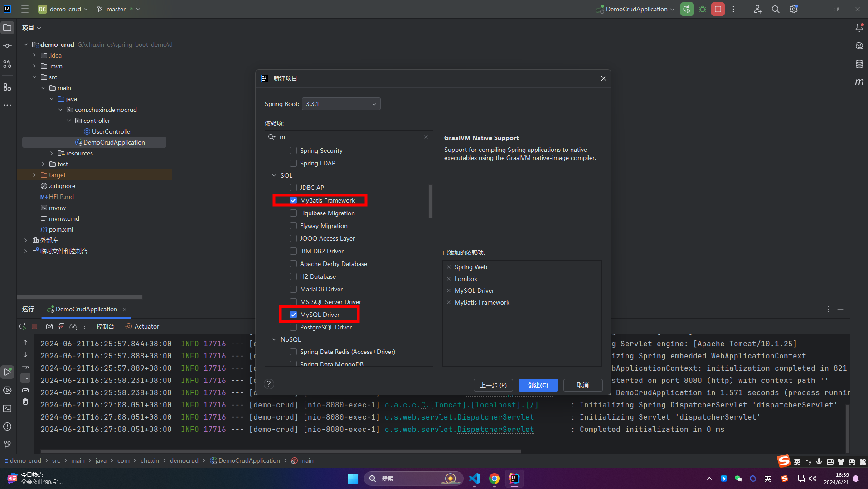
Task: Take thread dump camera icon
Action: pyautogui.click(x=49, y=326)
